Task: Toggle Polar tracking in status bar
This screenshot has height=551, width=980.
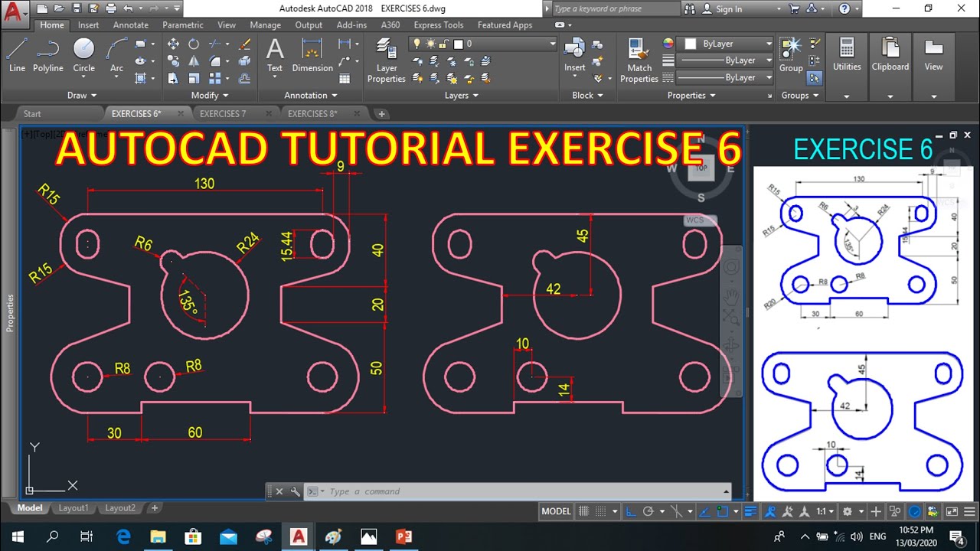Action: [648, 511]
